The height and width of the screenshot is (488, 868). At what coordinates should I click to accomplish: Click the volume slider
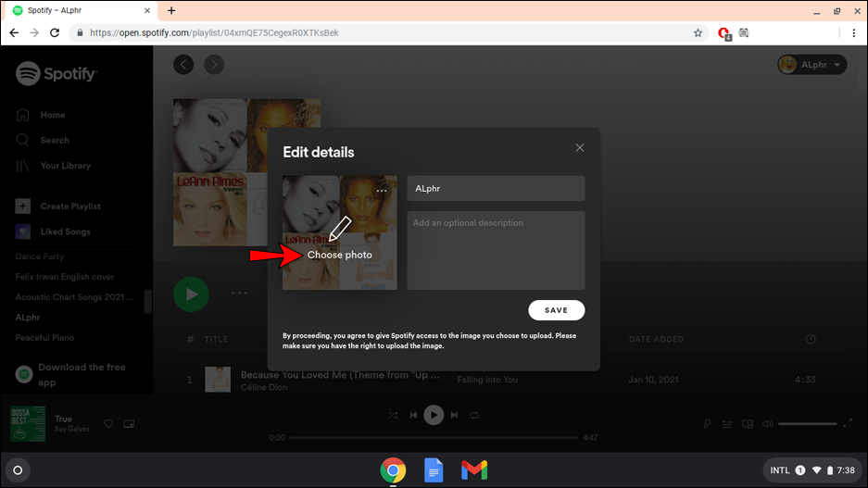click(807, 424)
